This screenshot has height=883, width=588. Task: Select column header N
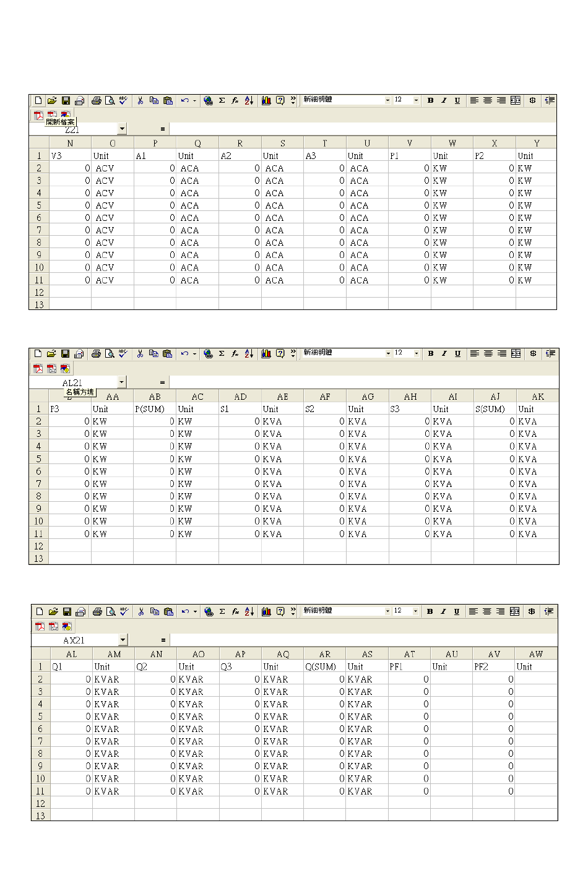coord(70,143)
